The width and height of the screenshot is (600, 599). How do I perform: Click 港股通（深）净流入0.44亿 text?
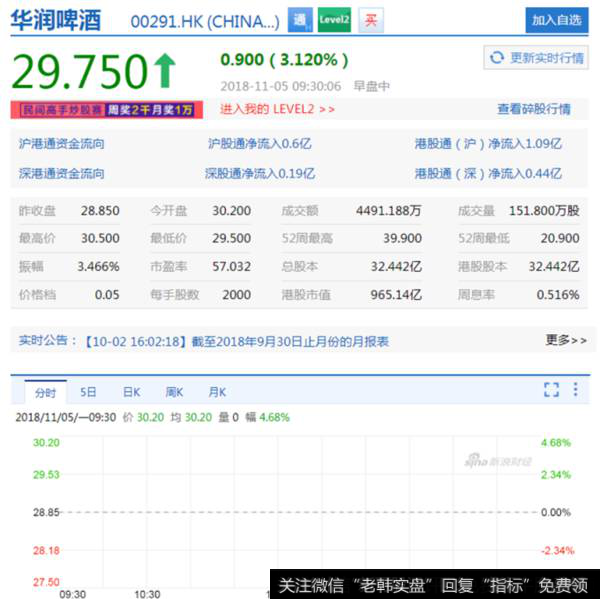pos(488,174)
